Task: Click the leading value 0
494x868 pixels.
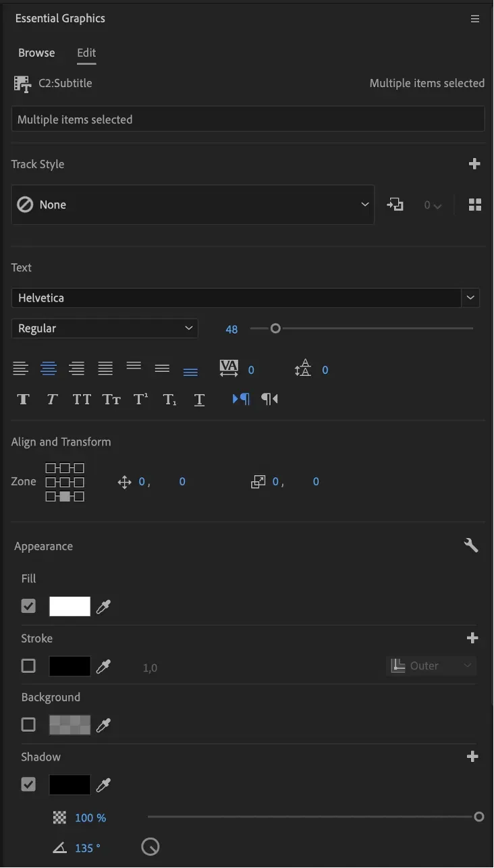Action: click(325, 370)
